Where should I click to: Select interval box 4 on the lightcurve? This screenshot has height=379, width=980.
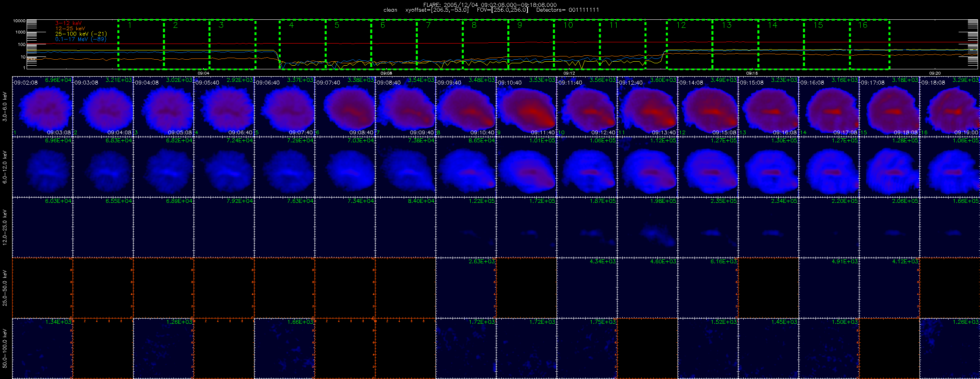tap(303, 44)
